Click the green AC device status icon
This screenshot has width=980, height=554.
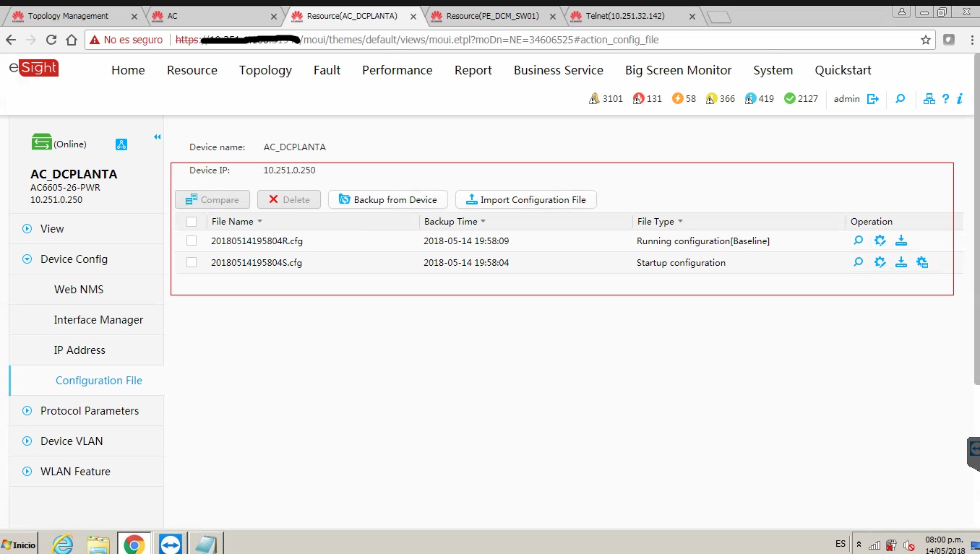(x=41, y=142)
